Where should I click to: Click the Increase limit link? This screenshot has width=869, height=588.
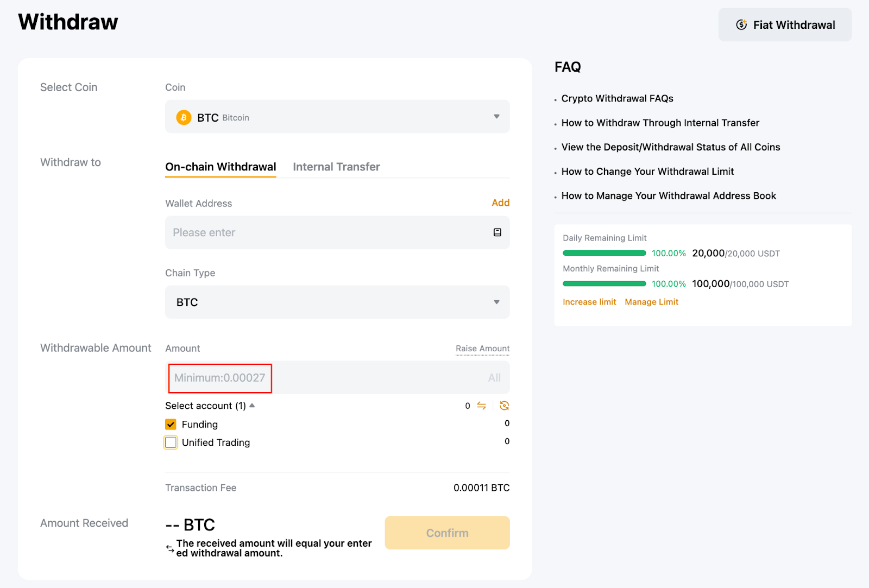point(589,302)
